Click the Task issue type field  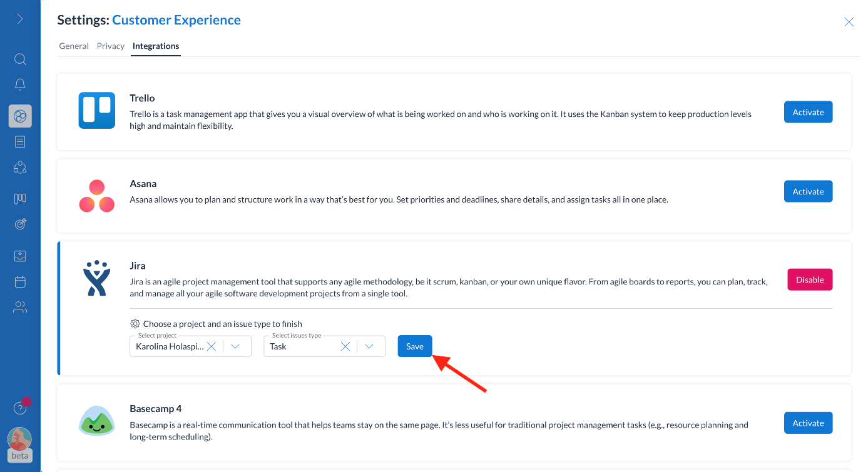pyautogui.click(x=324, y=346)
